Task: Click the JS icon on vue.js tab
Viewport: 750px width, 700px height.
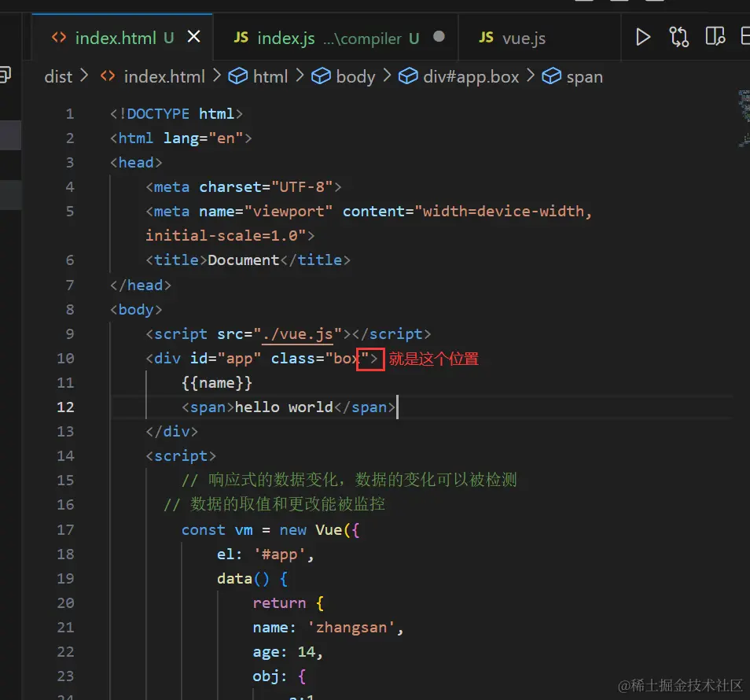Action: tap(486, 37)
